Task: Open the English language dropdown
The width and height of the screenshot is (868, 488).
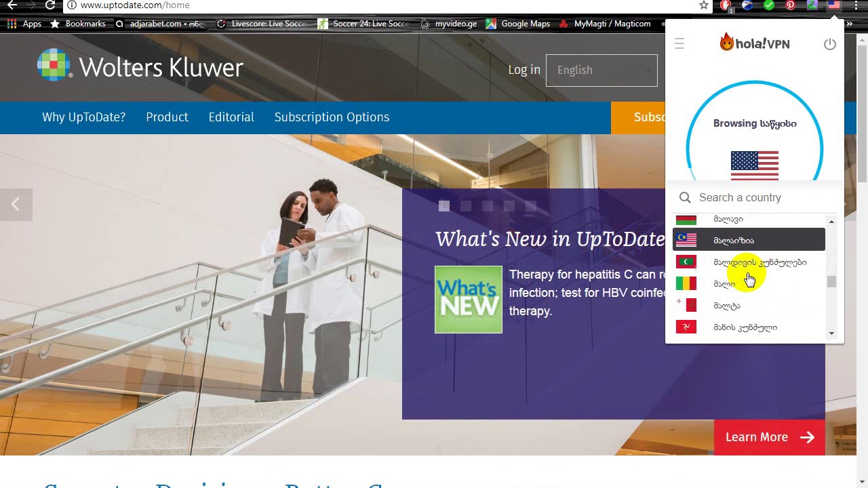Action: (601, 70)
